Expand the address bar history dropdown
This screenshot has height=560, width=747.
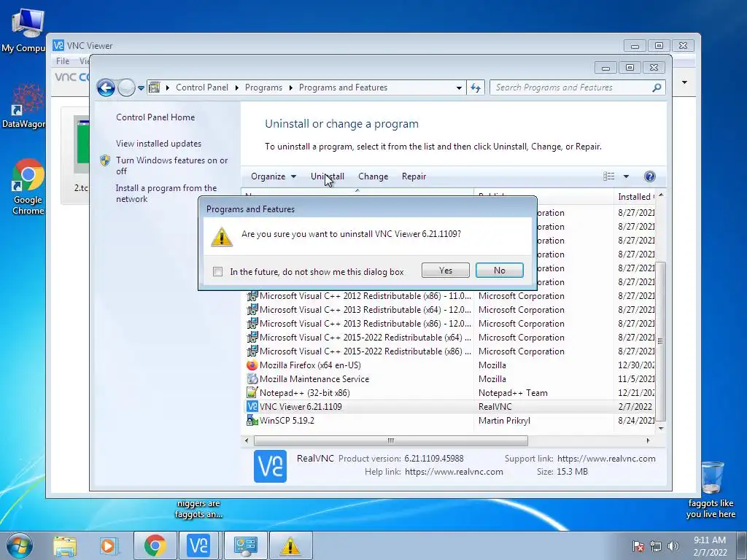click(x=459, y=87)
